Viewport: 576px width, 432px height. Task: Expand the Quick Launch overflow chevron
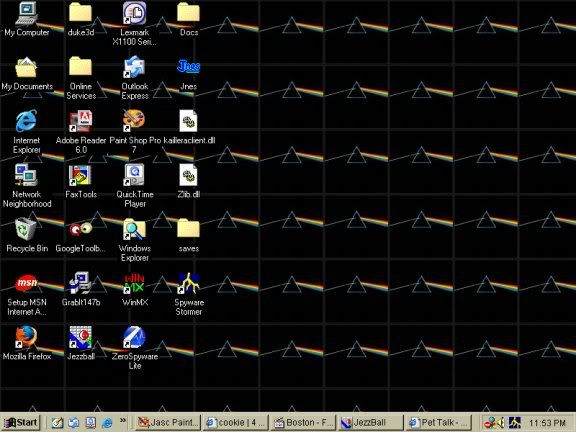pos(123,420)
